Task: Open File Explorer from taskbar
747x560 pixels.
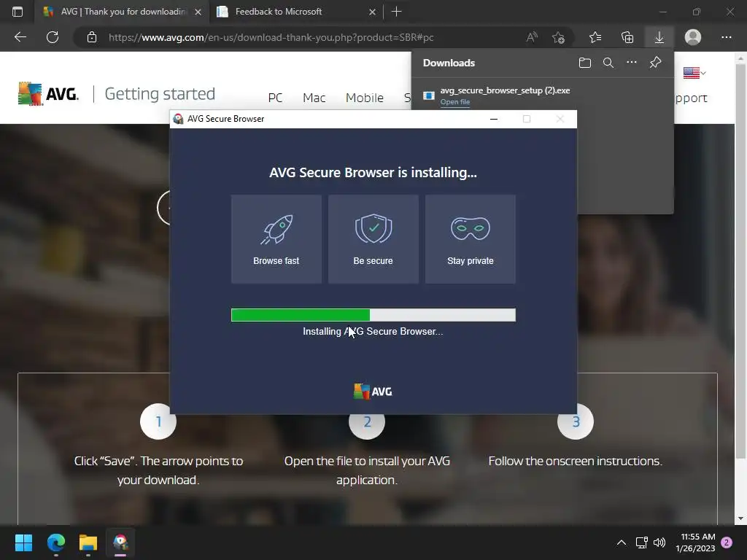Action: [x=88, y=542]
